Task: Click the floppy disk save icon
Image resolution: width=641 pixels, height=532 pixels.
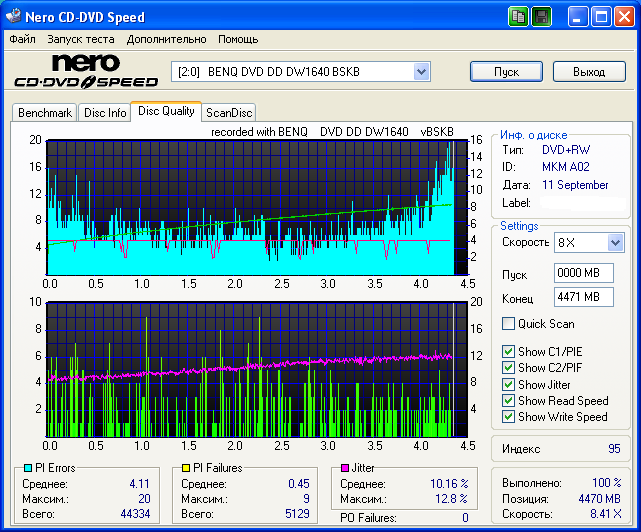Action: click(541, 17)
